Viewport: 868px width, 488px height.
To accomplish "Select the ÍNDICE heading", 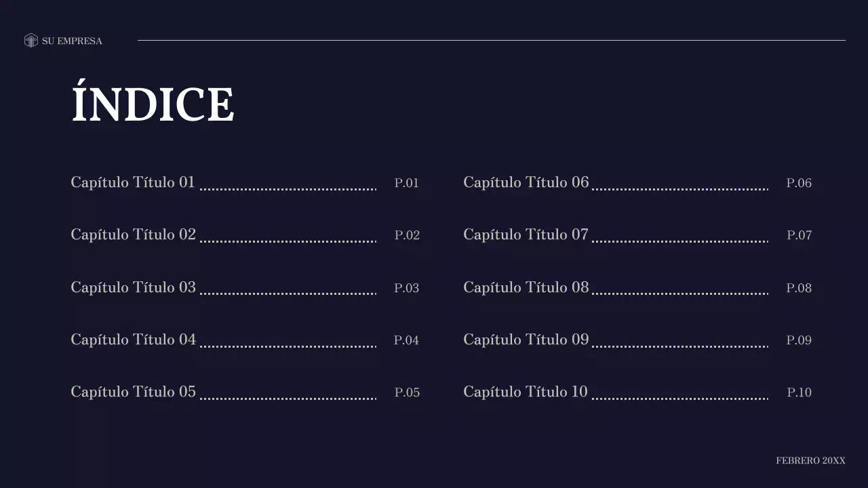I will point(153,104).
